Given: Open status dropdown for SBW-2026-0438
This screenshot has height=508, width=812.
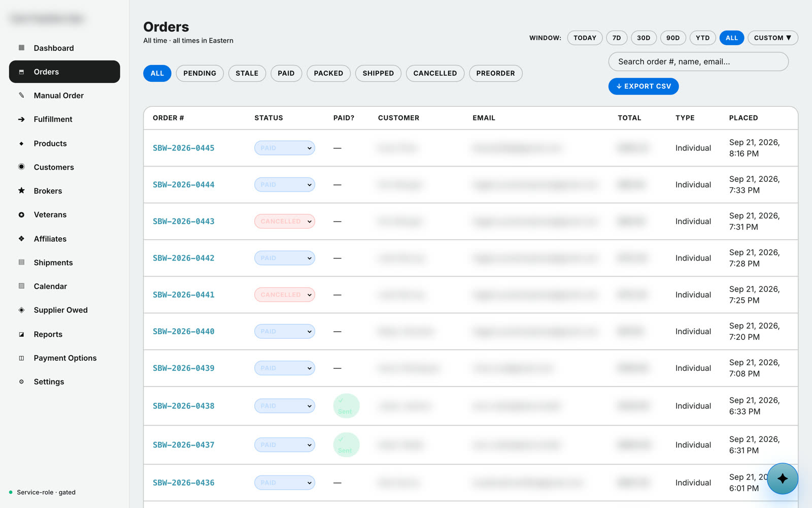Looking at the screenshot, I should click(285, 406).
